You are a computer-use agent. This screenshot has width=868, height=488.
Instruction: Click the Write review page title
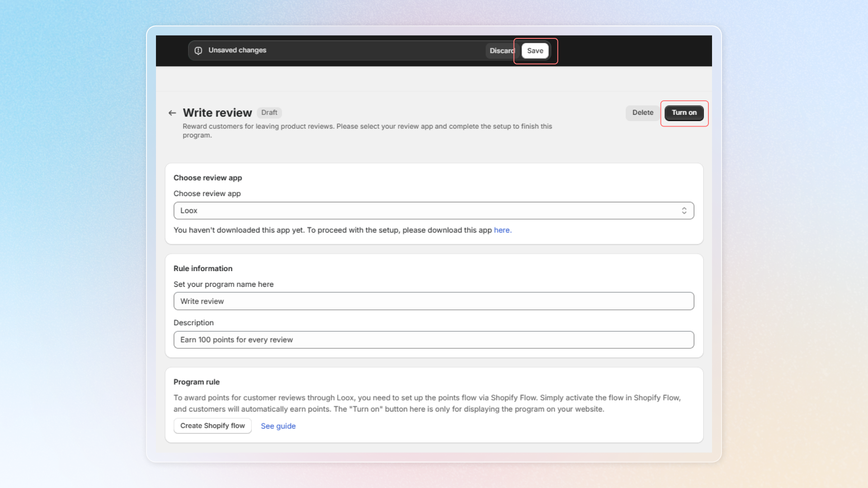tap(217, 113)
